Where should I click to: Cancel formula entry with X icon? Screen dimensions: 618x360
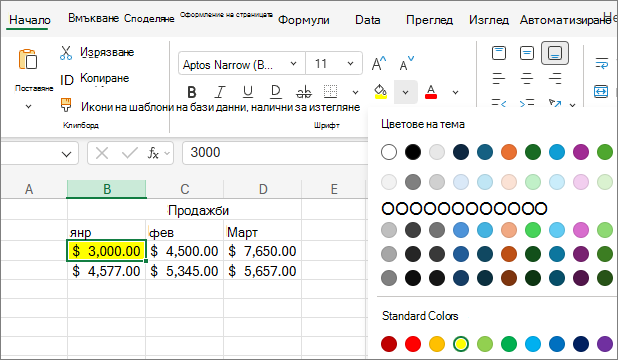[x=102, y=153]
